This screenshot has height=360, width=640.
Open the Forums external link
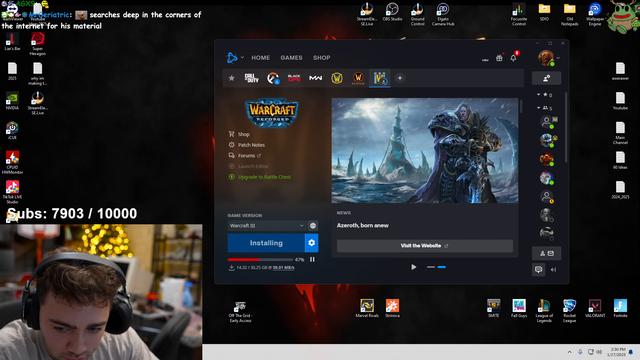point(245,156)
